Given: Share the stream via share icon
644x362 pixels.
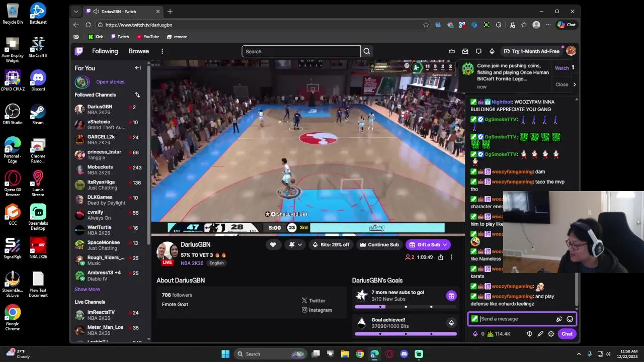Looking at the screenshot, I should [441, 257].
